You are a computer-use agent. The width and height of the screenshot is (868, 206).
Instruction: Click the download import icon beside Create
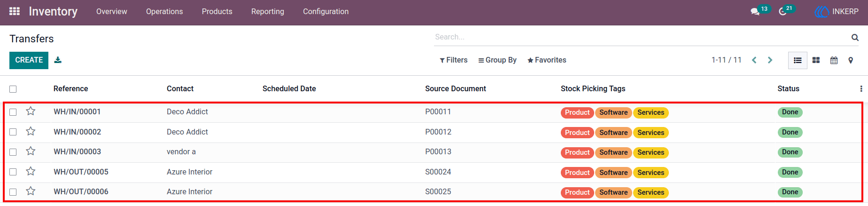58,60
